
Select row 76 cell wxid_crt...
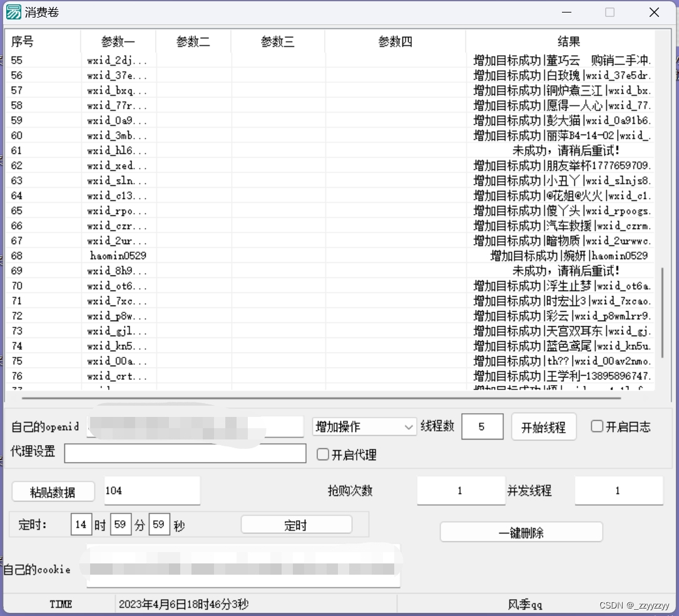[118, 376]
